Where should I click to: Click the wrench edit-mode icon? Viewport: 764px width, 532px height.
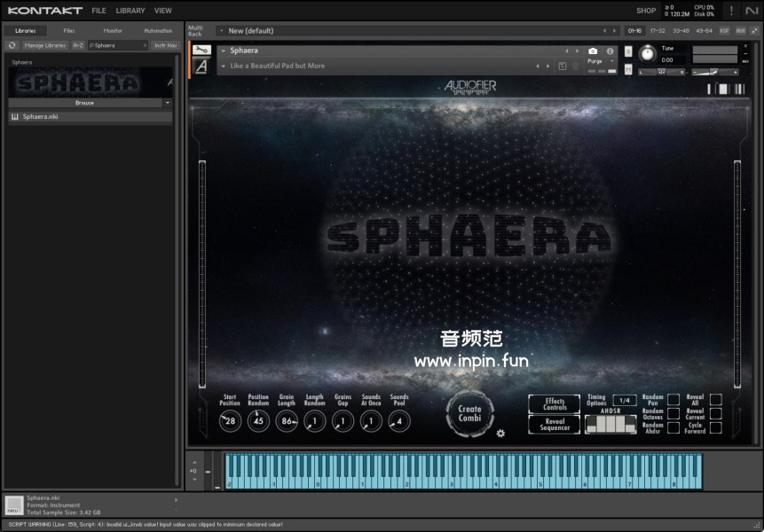(201, 51)
